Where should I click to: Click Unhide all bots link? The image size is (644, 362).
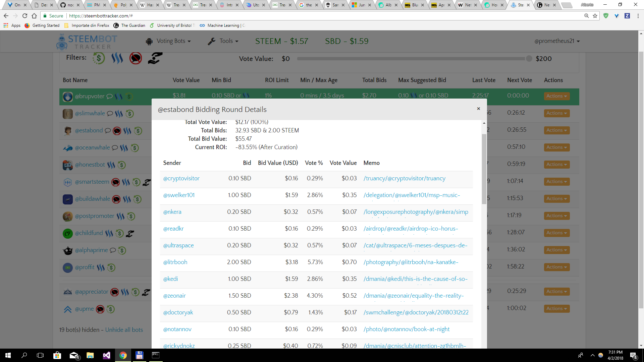point(124,330)
